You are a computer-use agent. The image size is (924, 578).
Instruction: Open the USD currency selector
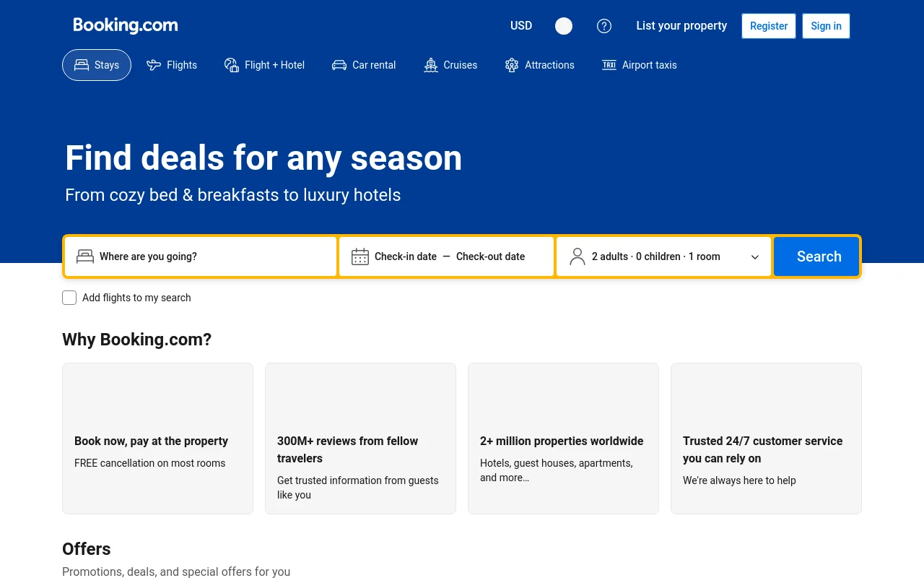coord(521,25)
